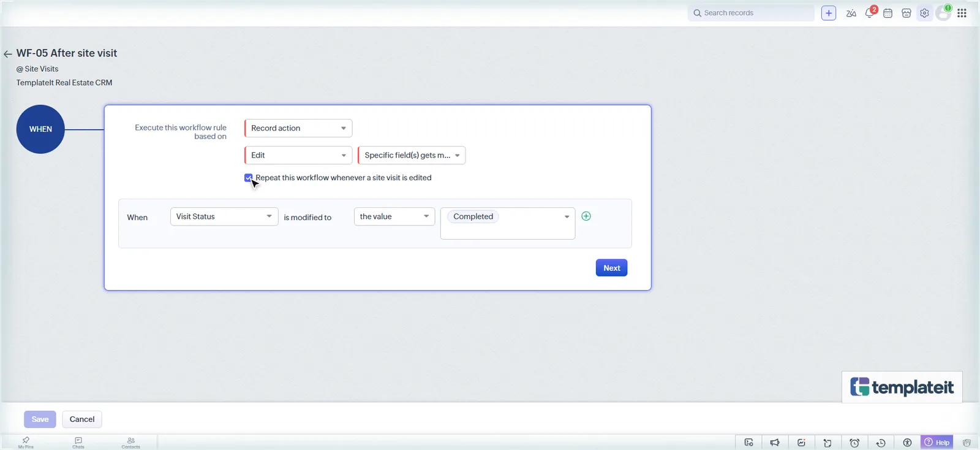
Task: Click the Save button
Action: click(40, 419)
